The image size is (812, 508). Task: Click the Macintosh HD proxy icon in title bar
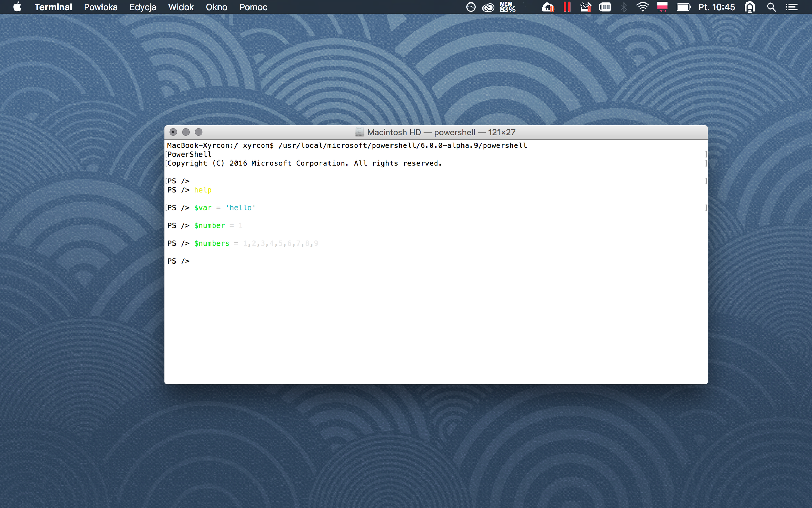coord(359,132)
